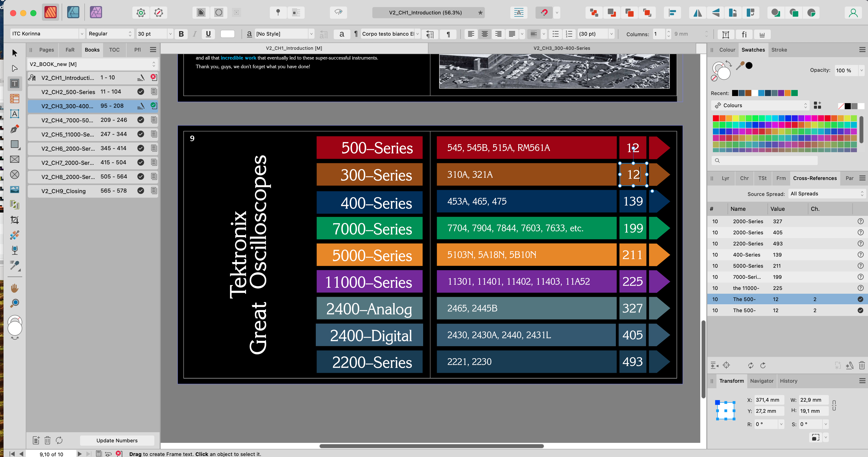The image size is (868, 457).
Task: Switch to the Stroke panel tab
Action: [779, 50]
